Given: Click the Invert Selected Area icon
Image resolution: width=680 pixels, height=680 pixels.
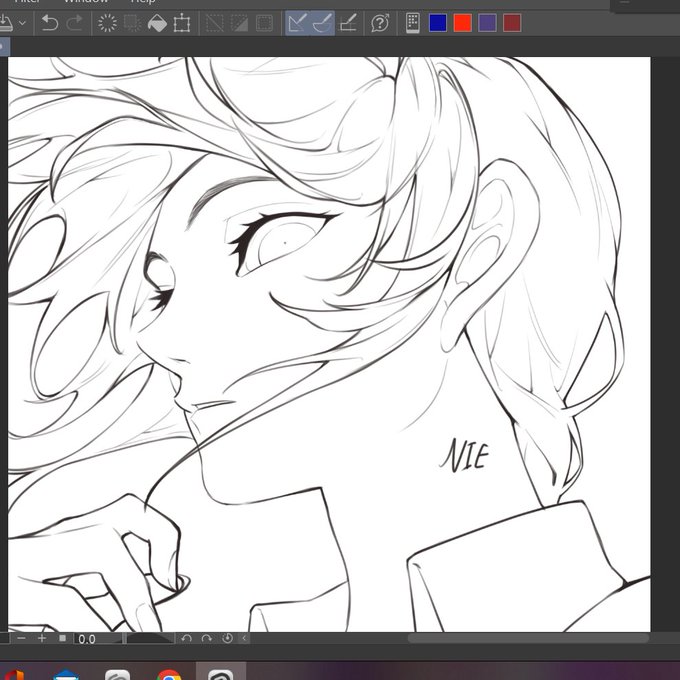Looking at the screenshot, I should click(239, 23).
